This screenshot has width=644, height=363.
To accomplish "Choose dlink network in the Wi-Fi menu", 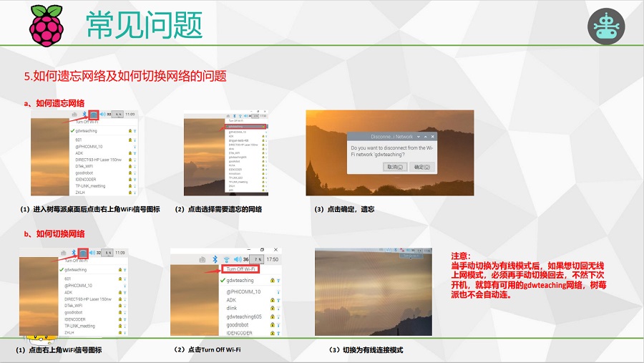I will point(233,307).
